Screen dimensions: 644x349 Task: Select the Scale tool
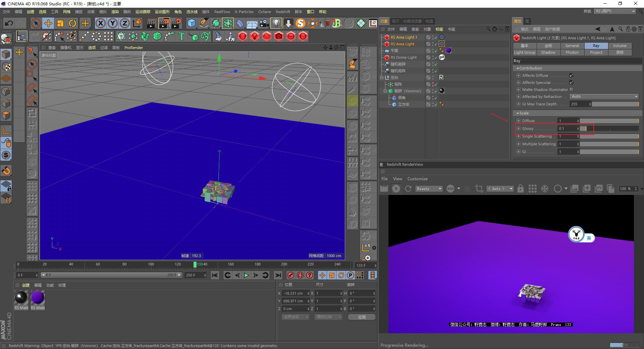point(61,23)
